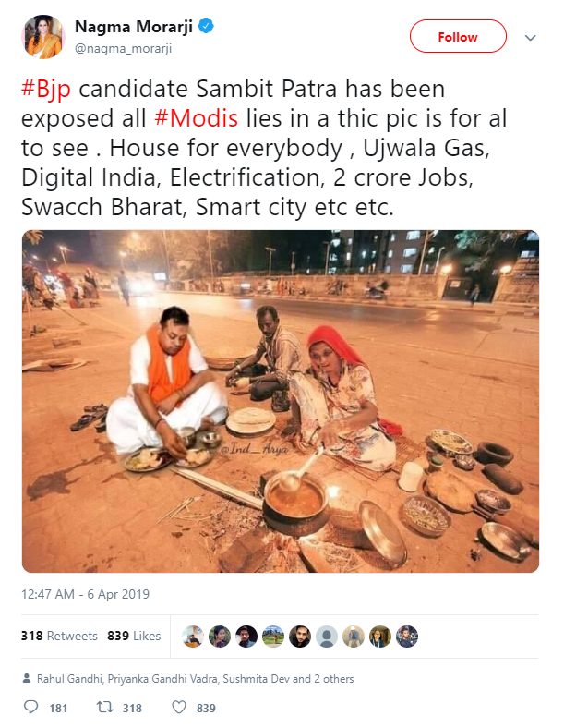Open the @nagma_morarji handle link
The width and height of the screenshot is (564, 728).
(x=123, y=48)
